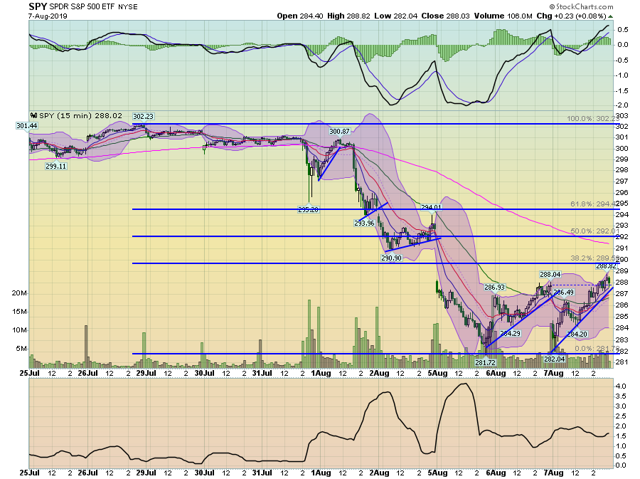Click the 2.5 value on bottom indicator axis
The height and width of the screenshot is (479, 640).
[x=620, y=416]
